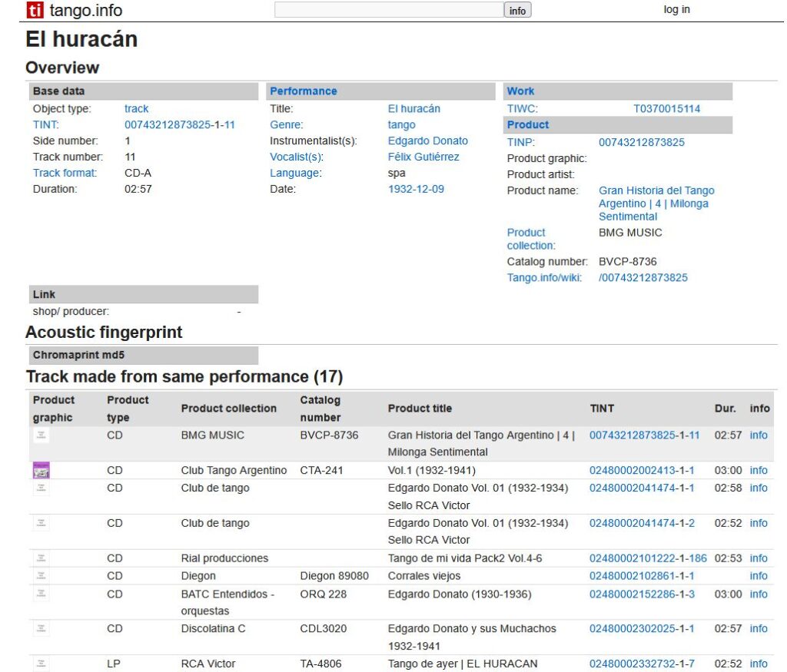Click product graphic icon in Rial producciones row
This screenshot has width=787, height=672.
click(x=42, y=558)
